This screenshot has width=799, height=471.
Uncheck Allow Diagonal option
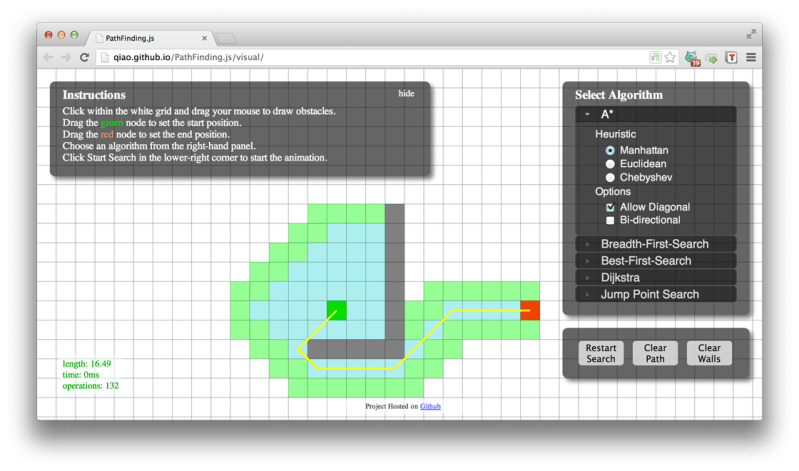click(610, 207)
